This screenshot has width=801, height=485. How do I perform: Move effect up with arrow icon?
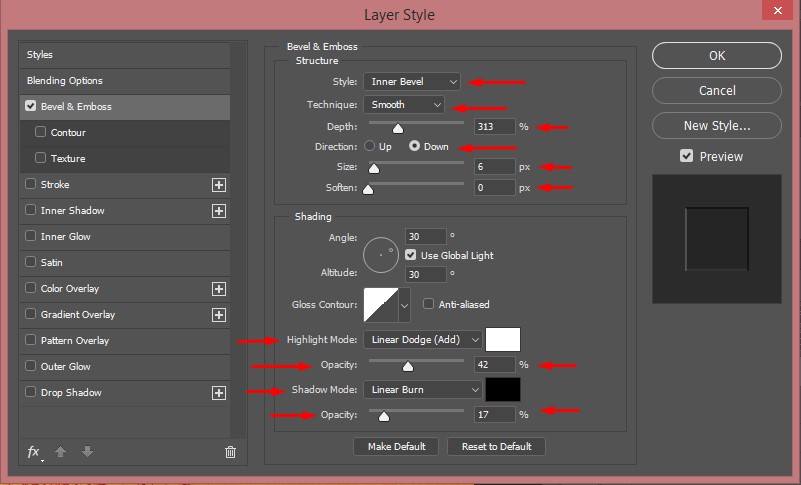pyautogui.click(x=60, y=452)
